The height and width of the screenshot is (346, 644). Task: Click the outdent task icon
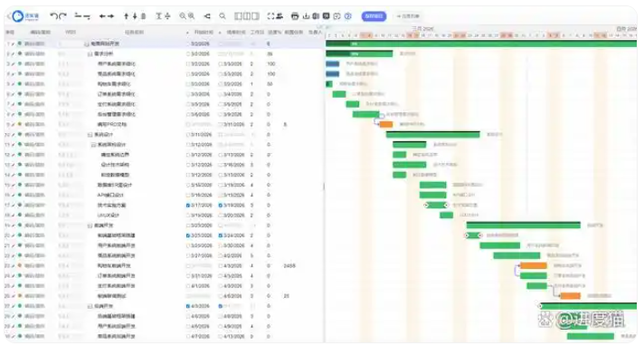click(x=78, y=16)
